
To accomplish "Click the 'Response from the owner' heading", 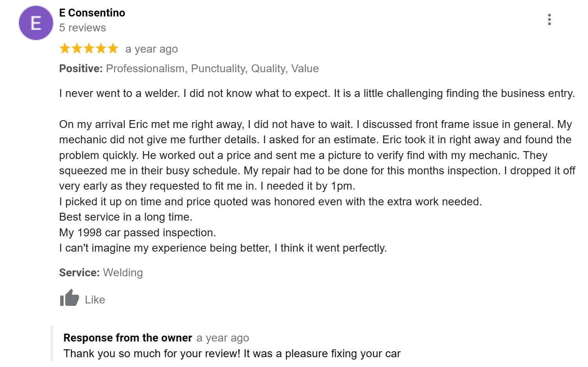I will (128, 338).
